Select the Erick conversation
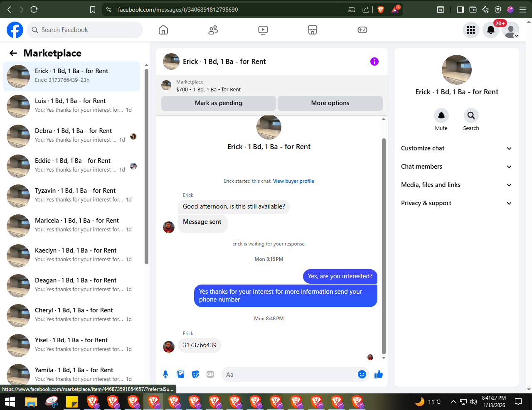532x410 pixels. [71, 76]
